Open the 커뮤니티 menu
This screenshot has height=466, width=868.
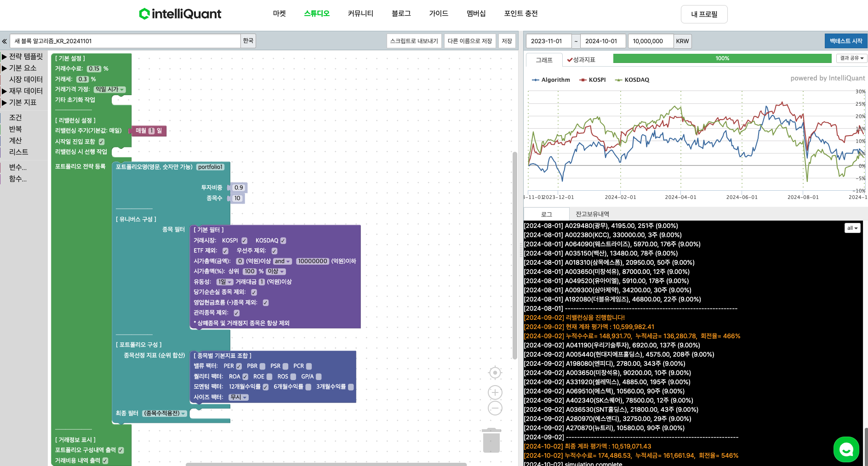click(x=360, y=14)
